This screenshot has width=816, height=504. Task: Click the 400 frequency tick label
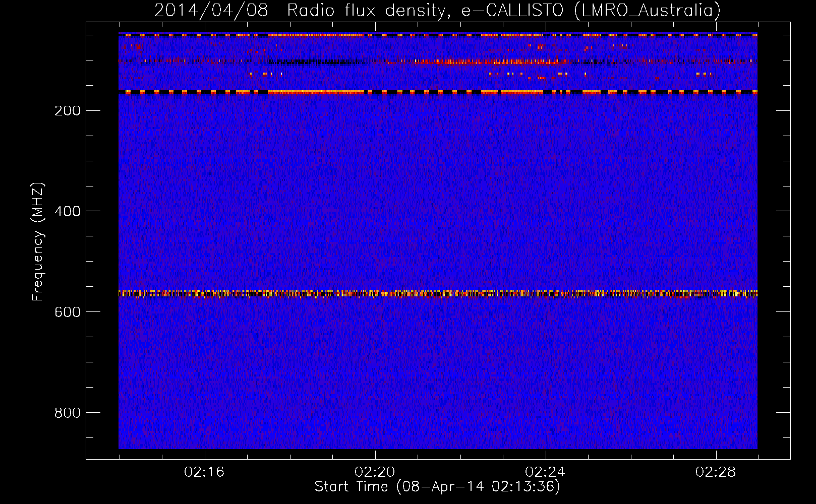pyautogui.click(x=68, y=211)
